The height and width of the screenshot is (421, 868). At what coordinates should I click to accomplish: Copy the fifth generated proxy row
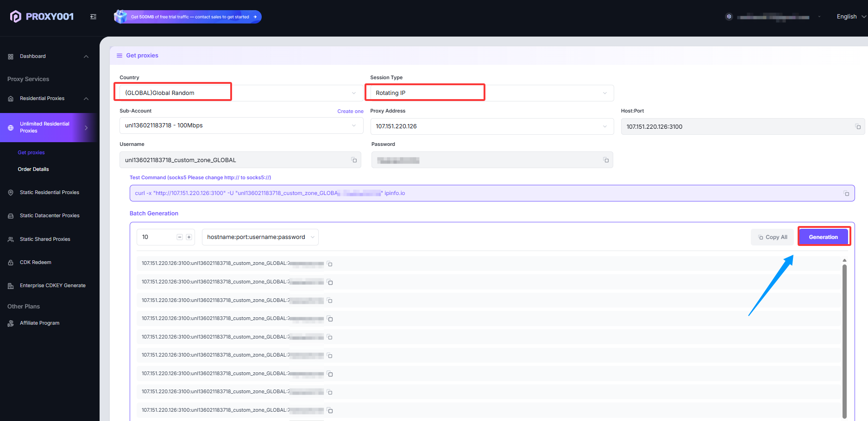click(x=330, y=337)
